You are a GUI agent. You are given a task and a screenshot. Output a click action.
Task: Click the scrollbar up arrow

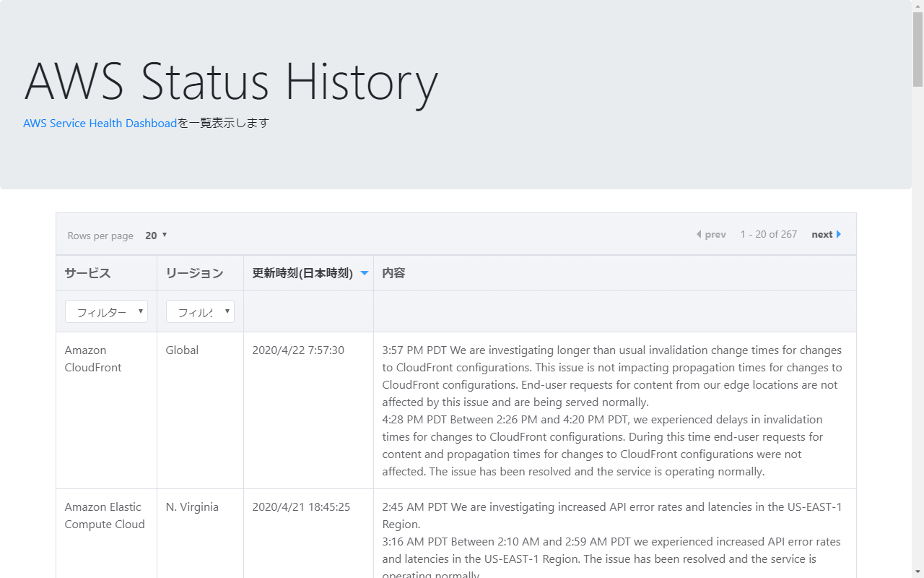918,6
